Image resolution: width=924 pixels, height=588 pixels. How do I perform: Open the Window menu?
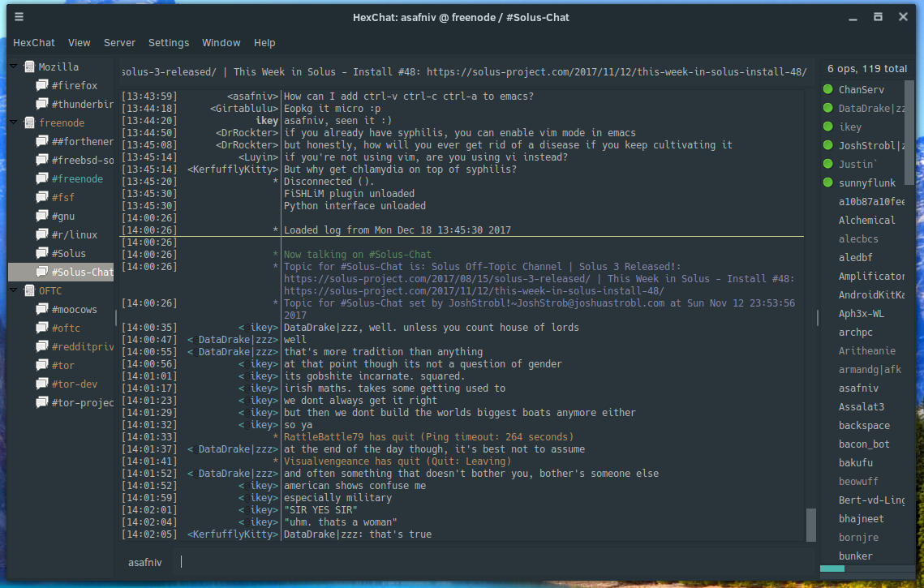click(x=221, y=43)
